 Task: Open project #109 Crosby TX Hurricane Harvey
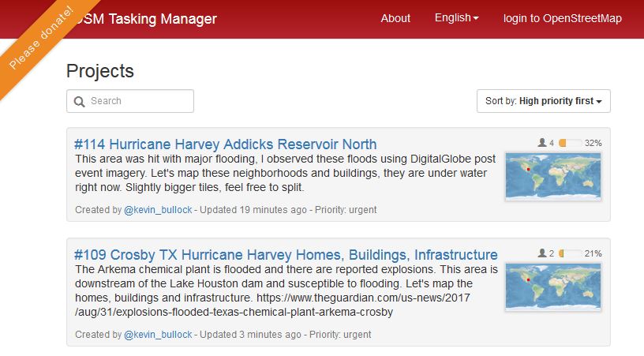click(x=285, y=255)
